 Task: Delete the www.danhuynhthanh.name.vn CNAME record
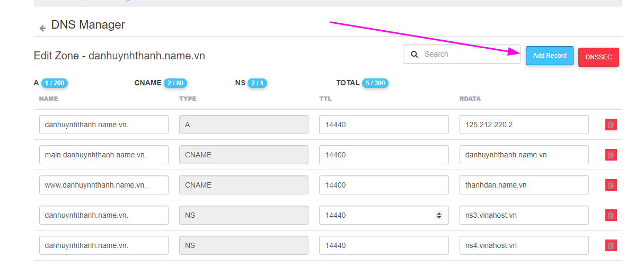point(611,185)
